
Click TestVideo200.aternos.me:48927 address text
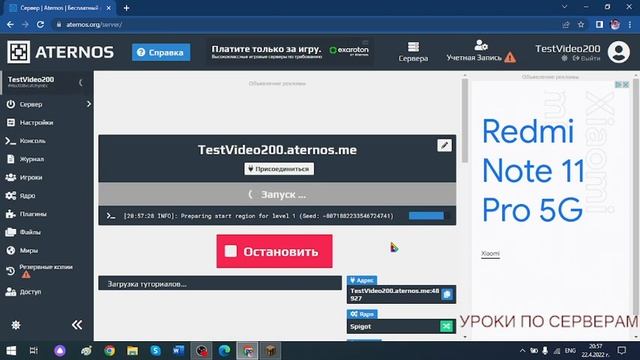(394, 294)
